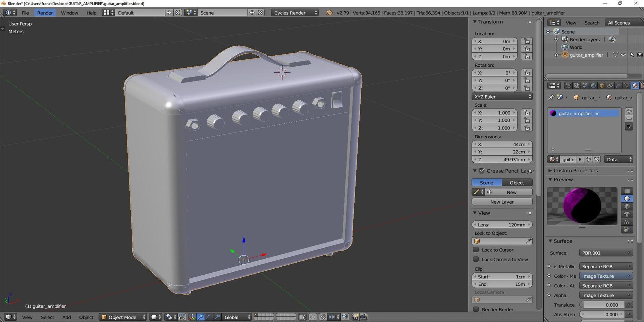Screen dimensions: 644x322
Task: Pick Lock to Object with eyedropper
Action: 529,241
